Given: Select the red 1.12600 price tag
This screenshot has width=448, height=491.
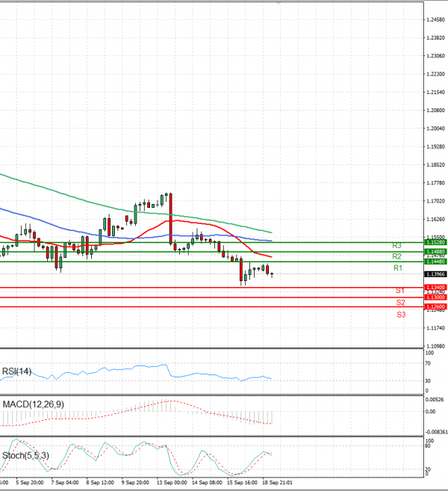Looking at the screenshot, I should tap(435, 306).
